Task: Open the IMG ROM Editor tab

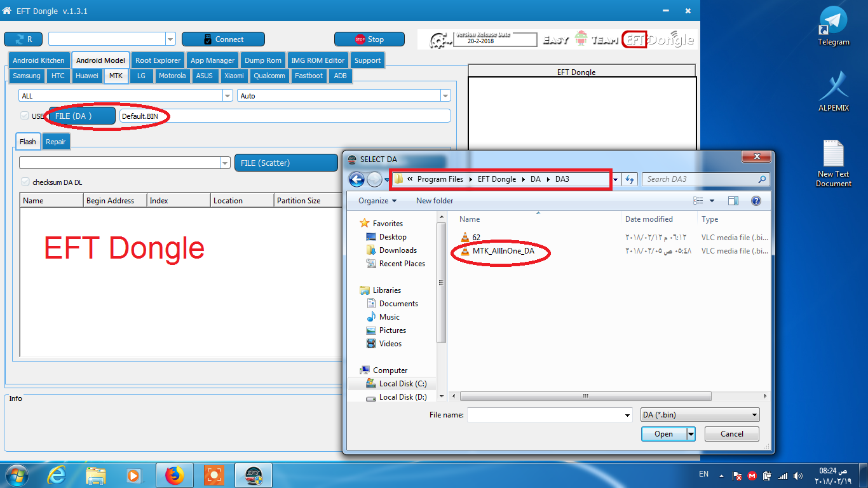Action: point(318,60)
